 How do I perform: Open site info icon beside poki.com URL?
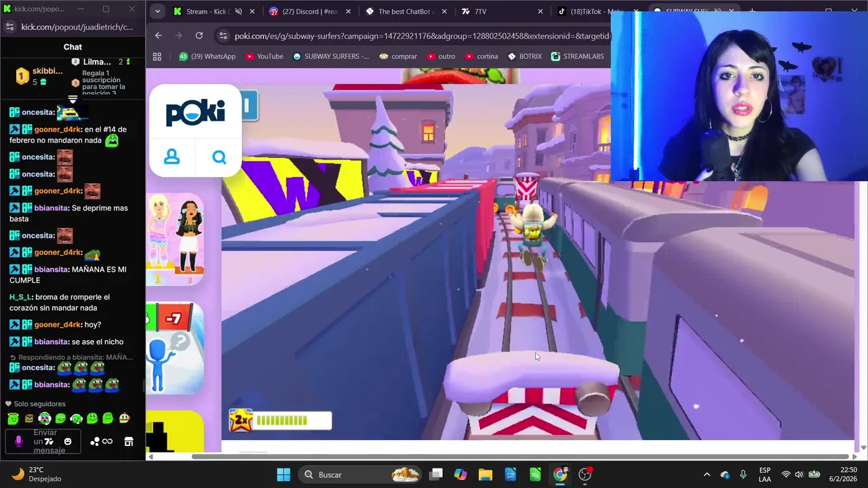222,36
